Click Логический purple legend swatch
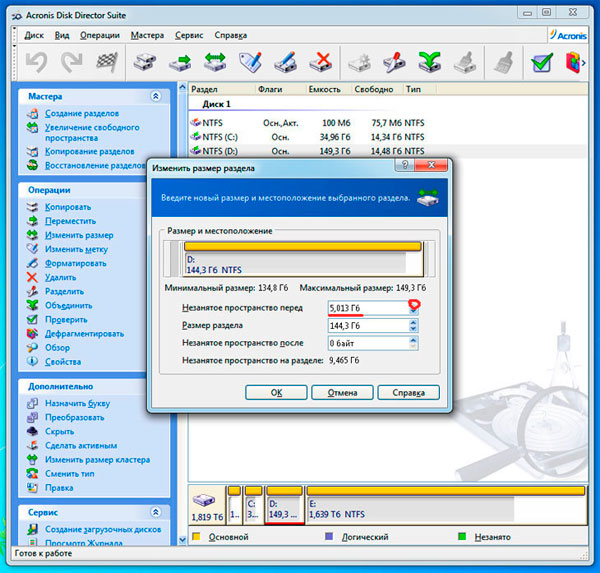600x573 pixels. (x=329, y=536)
